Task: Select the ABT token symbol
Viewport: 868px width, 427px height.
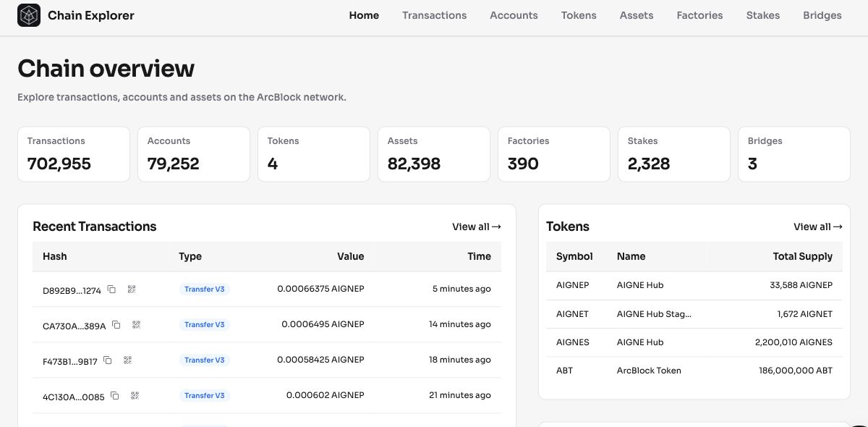Action: 564,371
